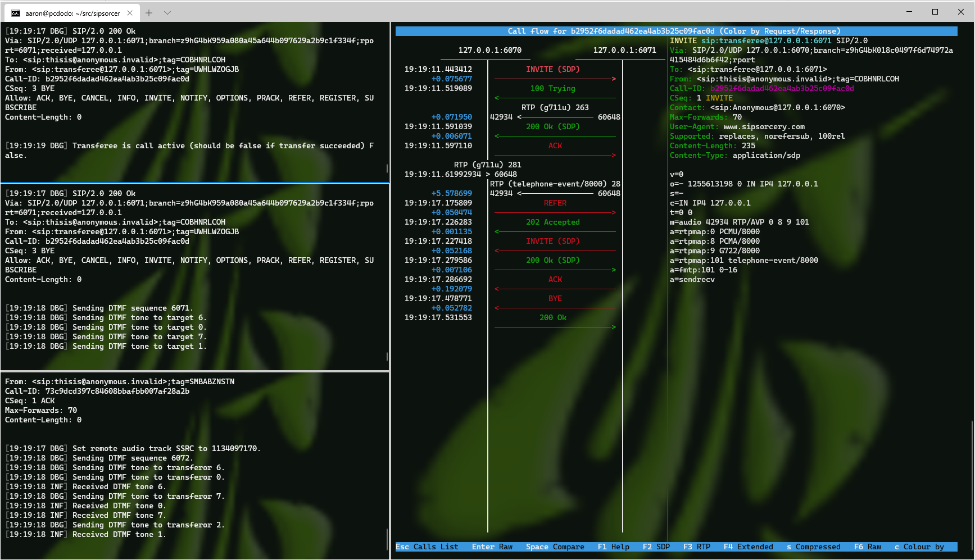Switch to Extended flow with F4 Extended

tap(747, 547)
